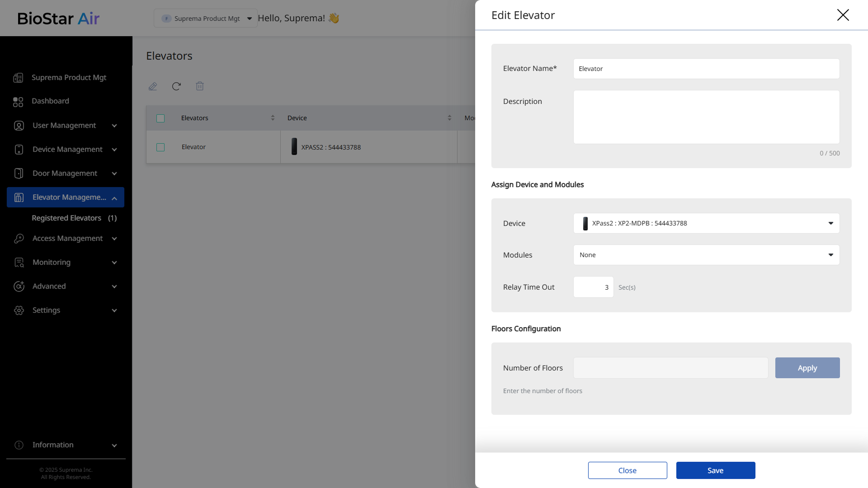Check the Elevator row checkbox
The height and width of the screenshot is (488, 868).
(x=160, y=147)
